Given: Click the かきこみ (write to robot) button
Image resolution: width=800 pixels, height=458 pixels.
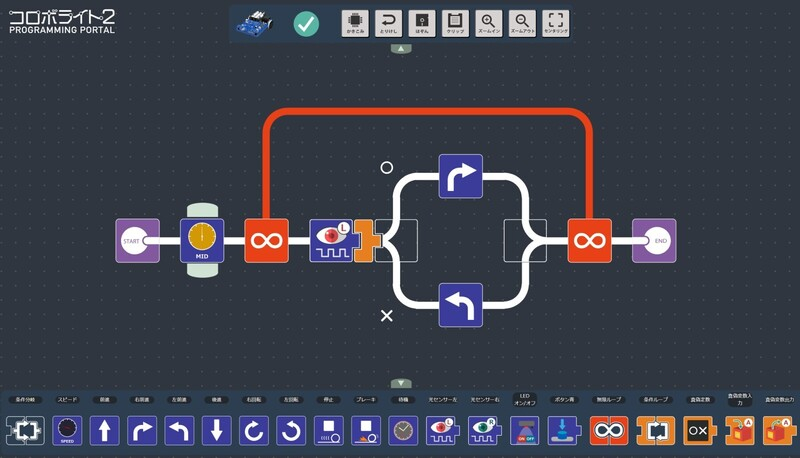Looking at the screenshot, I should pyautogui.click(x=355, y=23).
